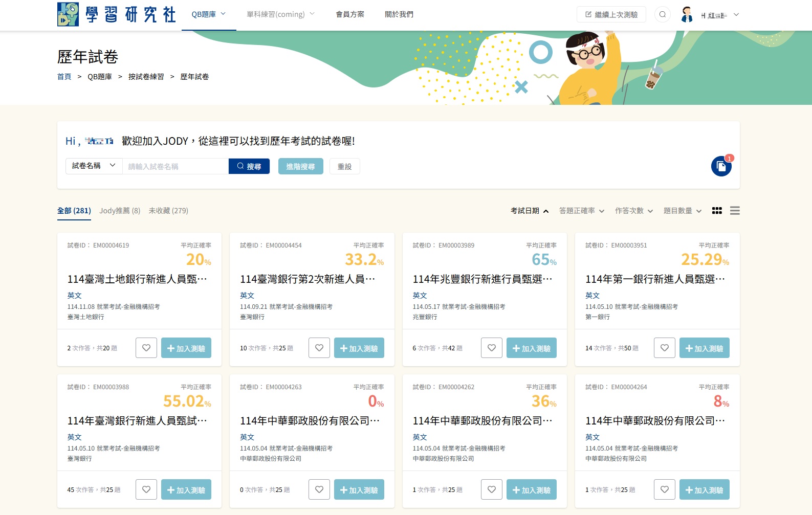Favorite the 114臺灣土地銀行 exam with heart
This screenshot has width=812, height=515.
(x=146, y=348)
